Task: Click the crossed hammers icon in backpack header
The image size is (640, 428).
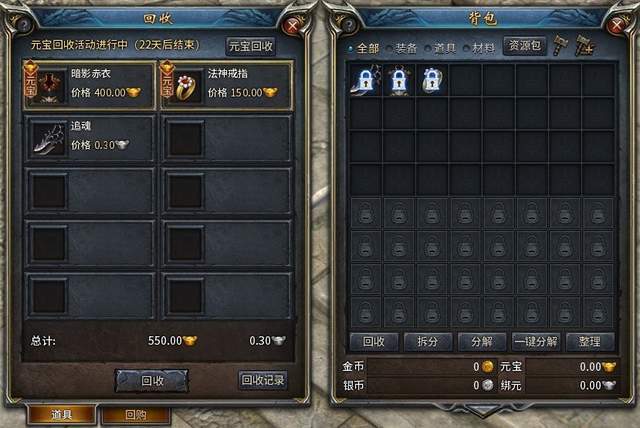Action: click(x=584, y=45)
